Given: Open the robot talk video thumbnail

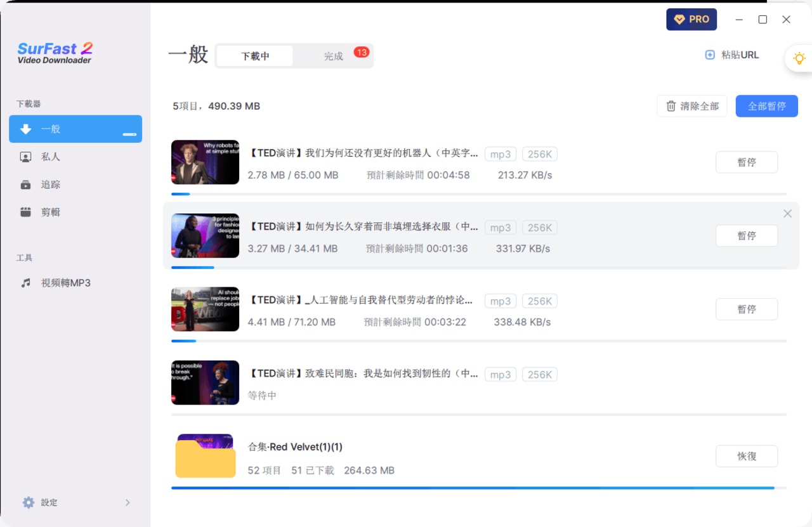Looking at the screenshot, I should 205,162.
